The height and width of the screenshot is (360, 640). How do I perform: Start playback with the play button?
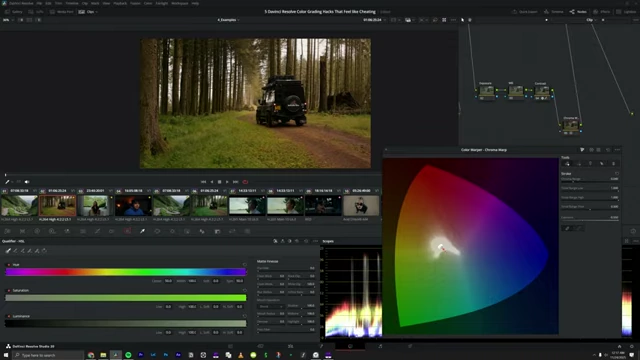pyautogui.click(x=227, y=182)
